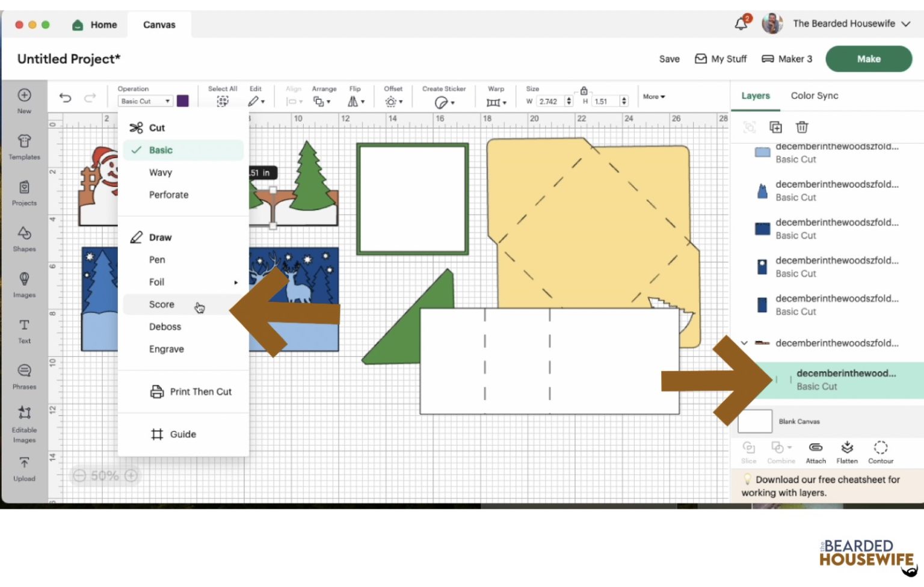Toggle the size aspect ratio lock

tap(584, 91)
